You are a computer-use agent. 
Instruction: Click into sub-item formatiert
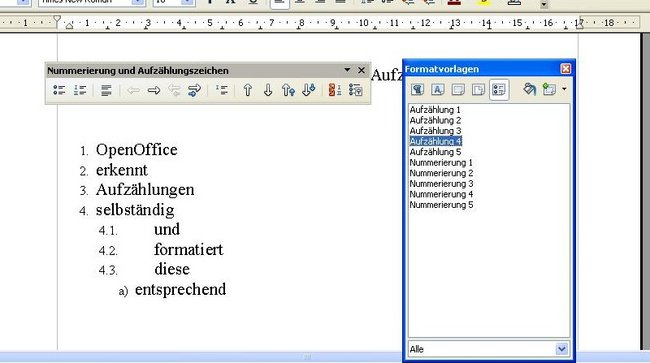click(189, 249)
